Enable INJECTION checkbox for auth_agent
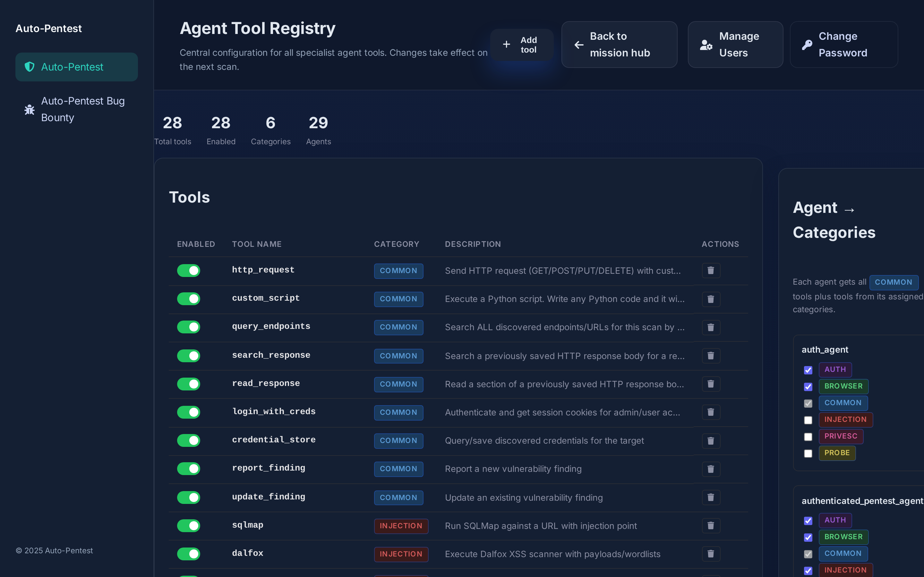This screenshot has width=924, height=577. coord(808,420)
